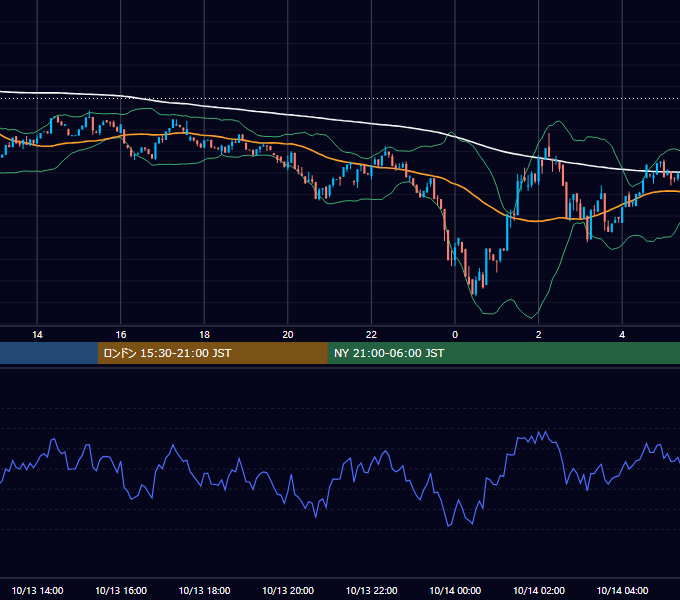Click the 10/13 16:00 time label
The image size is (680, 600).
click(121, 590)
